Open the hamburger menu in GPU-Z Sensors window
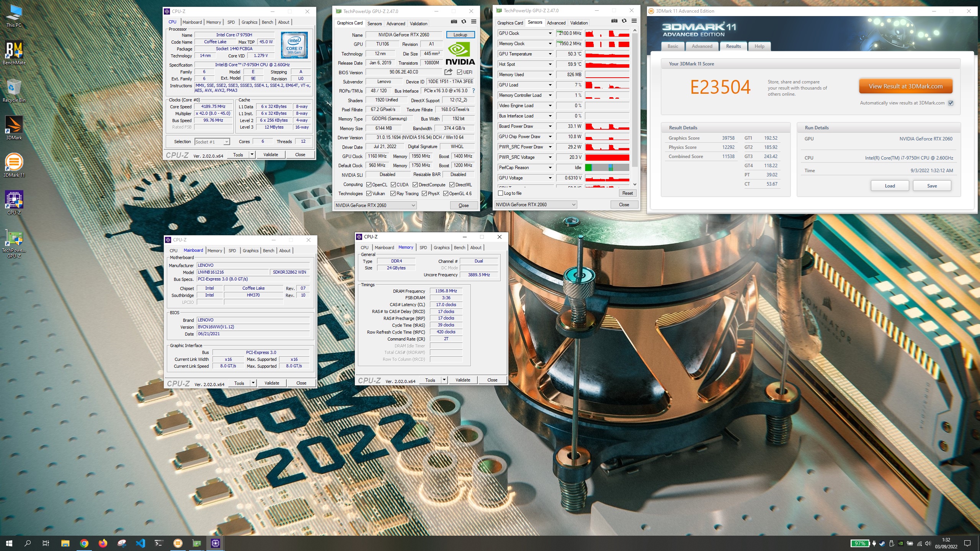 pos(634,21)
